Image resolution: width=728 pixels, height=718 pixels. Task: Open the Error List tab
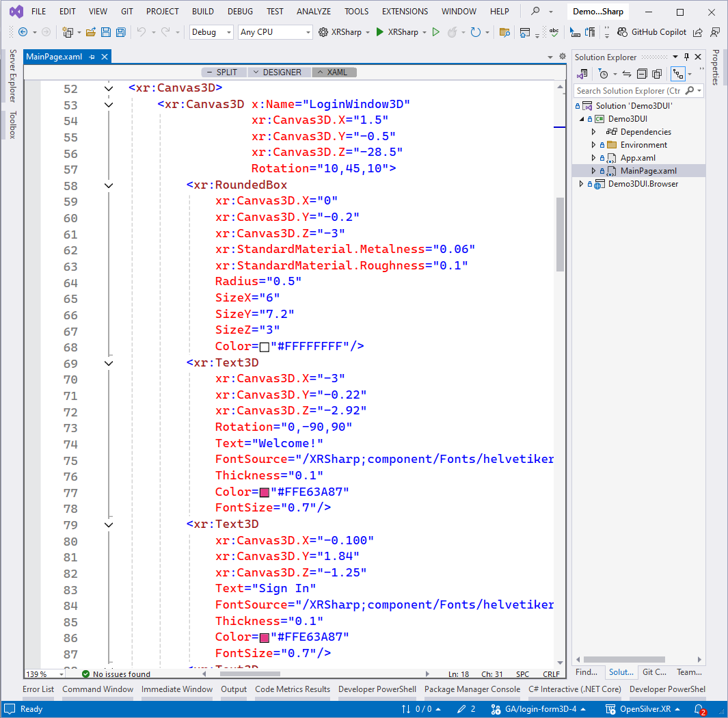tap(38, 689)
